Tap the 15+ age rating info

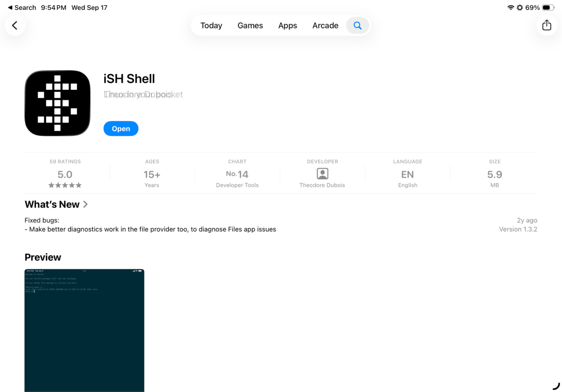click(x=152, y=175)
